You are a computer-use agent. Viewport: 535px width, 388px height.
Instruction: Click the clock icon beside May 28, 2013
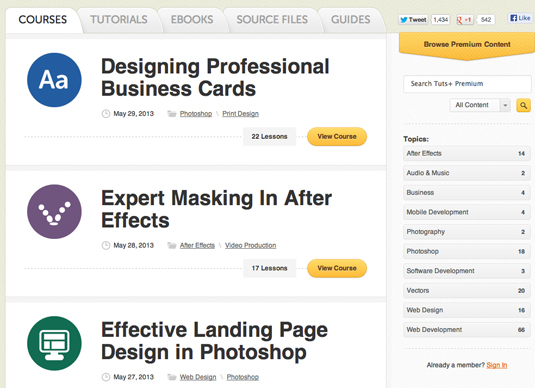point(106,245)
